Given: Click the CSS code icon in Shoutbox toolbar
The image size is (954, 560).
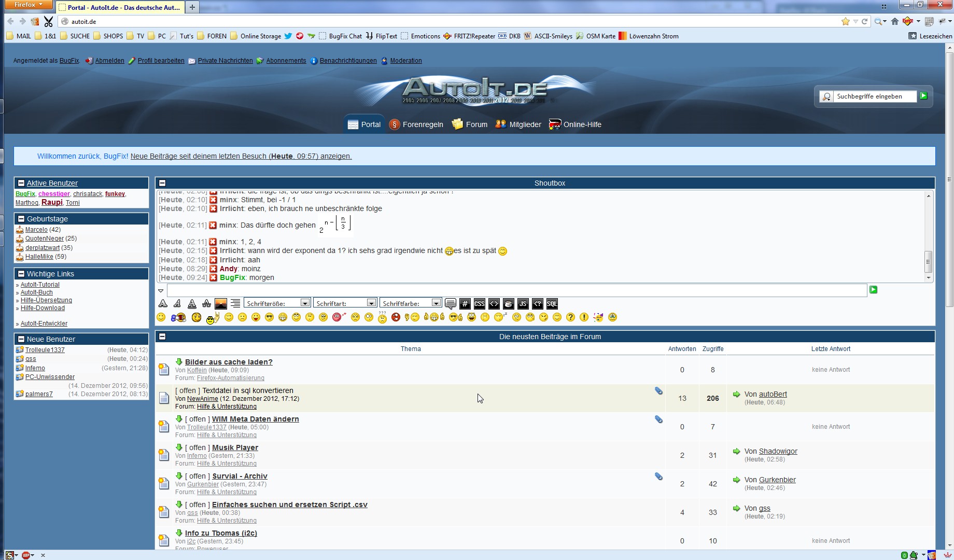Looking at the screenshot, I should (479, 304).
